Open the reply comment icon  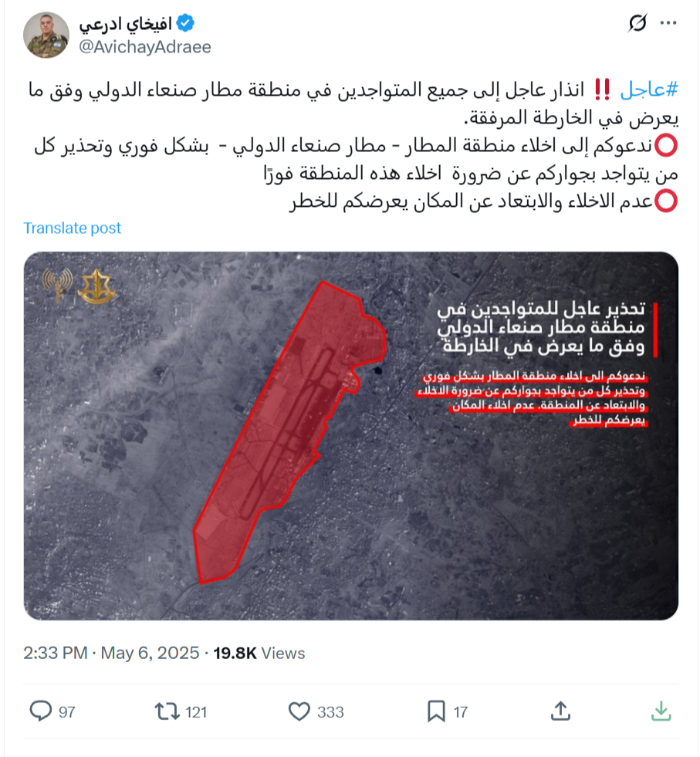(x=41, y=711)
